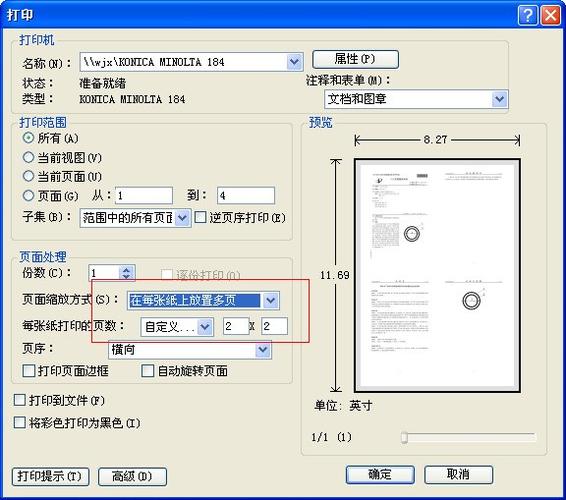Open the 页序 横向 dropdown
566x500 pixels.
(x=263, y=350)
